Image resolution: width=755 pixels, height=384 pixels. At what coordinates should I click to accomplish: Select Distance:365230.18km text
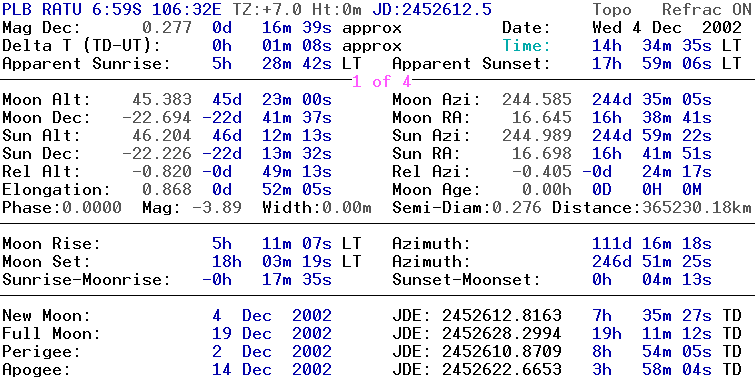point(651,208)
